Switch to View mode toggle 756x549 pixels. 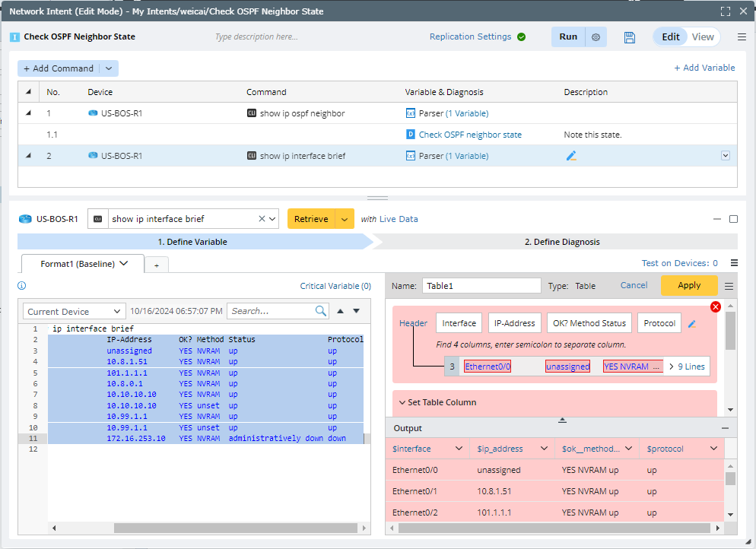(x=703, y=37)
